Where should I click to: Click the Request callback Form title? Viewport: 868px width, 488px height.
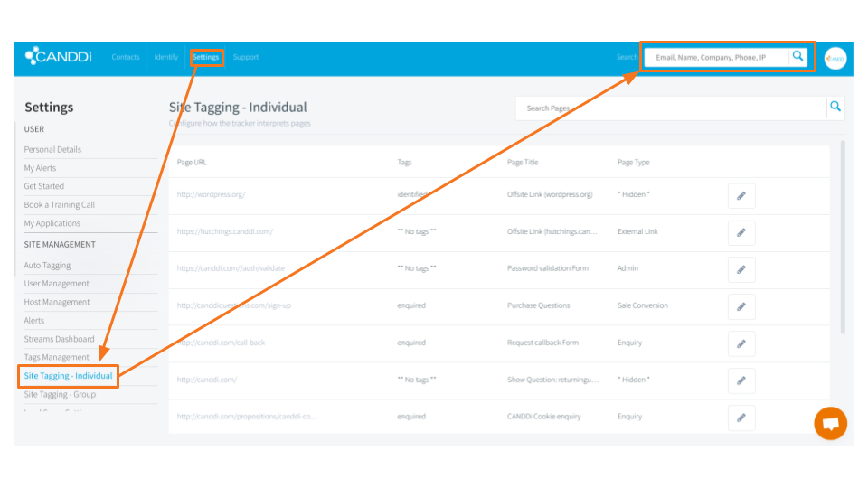542,343
